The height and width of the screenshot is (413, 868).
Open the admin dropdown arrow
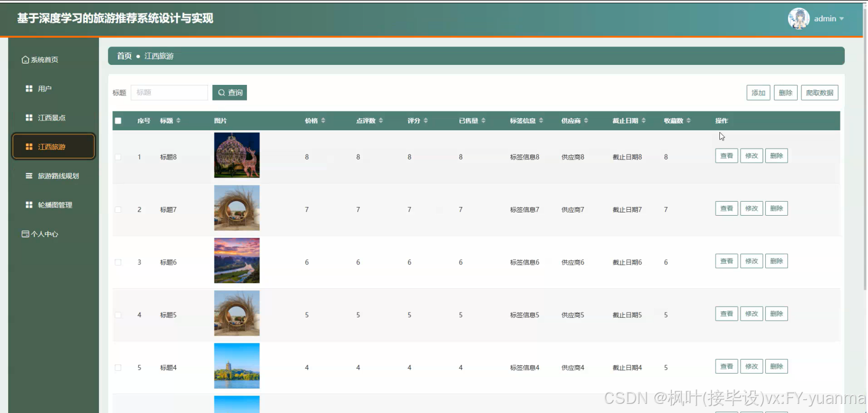[842, 19]
